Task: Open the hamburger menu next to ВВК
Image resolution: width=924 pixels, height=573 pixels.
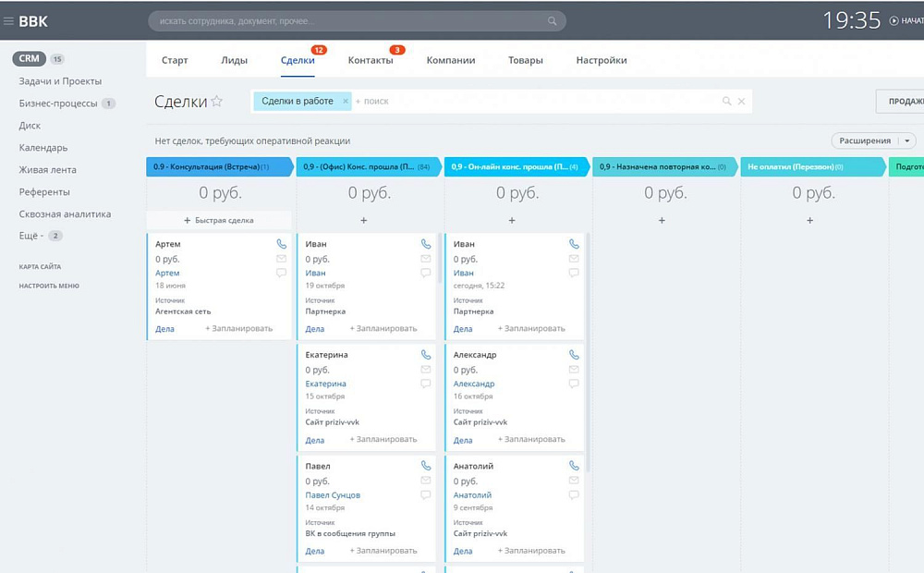Action: click(x=8, y=21)
